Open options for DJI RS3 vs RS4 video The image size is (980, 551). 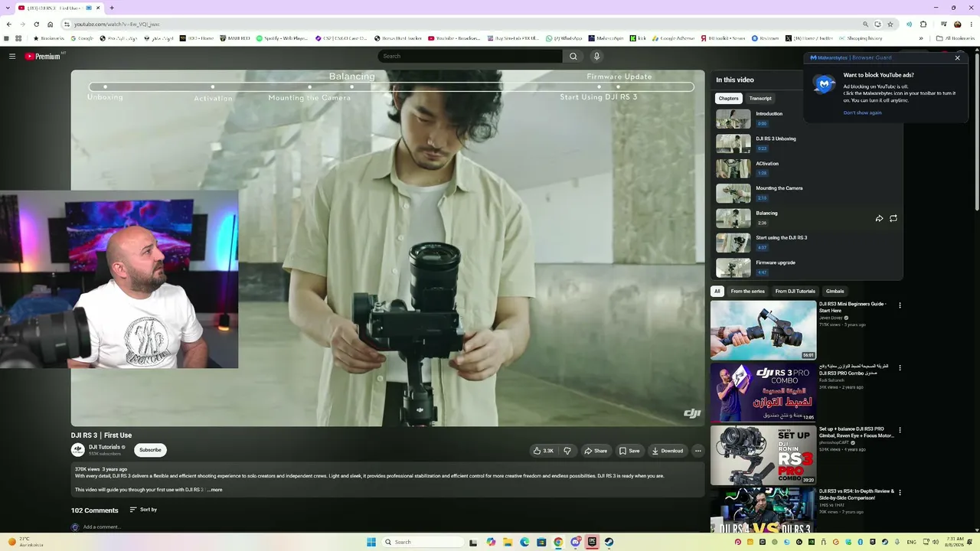[x=900, y=492]
